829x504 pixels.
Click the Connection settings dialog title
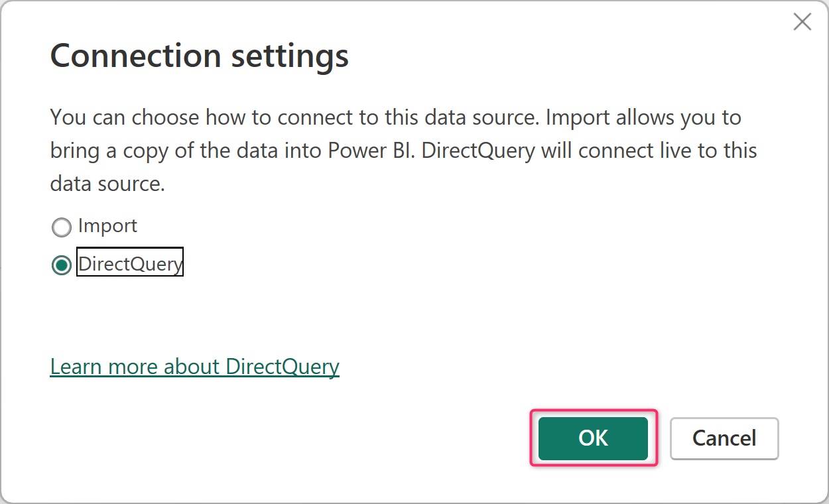[199, 56]
